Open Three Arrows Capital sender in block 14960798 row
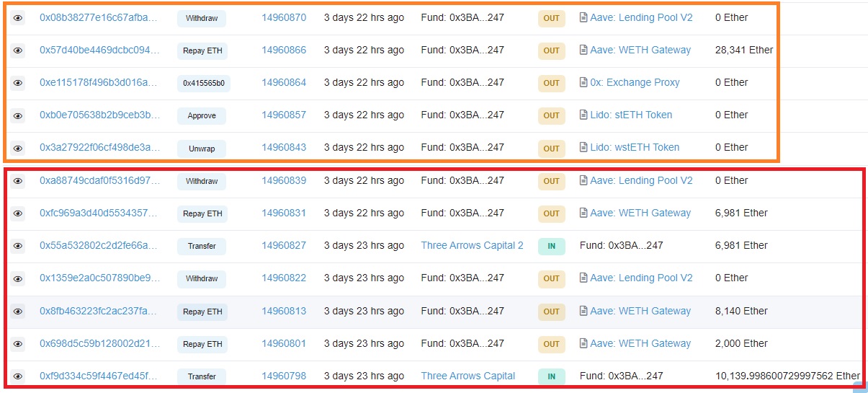868x393 pixels. tap(468, 376)
